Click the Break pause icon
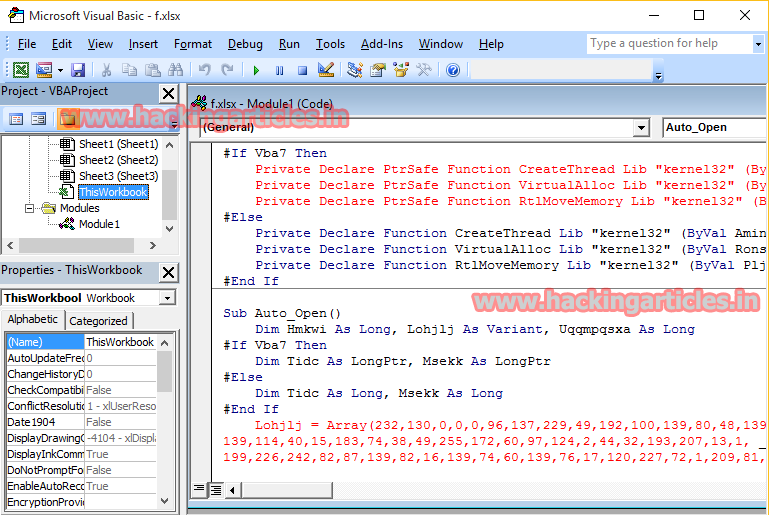Image resolution: width=769 pixels, height=515 pixels. [279, 70]
